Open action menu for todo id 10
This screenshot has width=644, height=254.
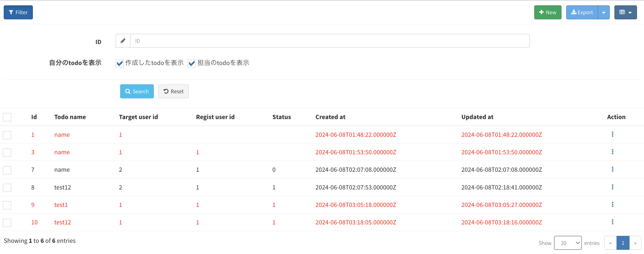tap(612, 222)
